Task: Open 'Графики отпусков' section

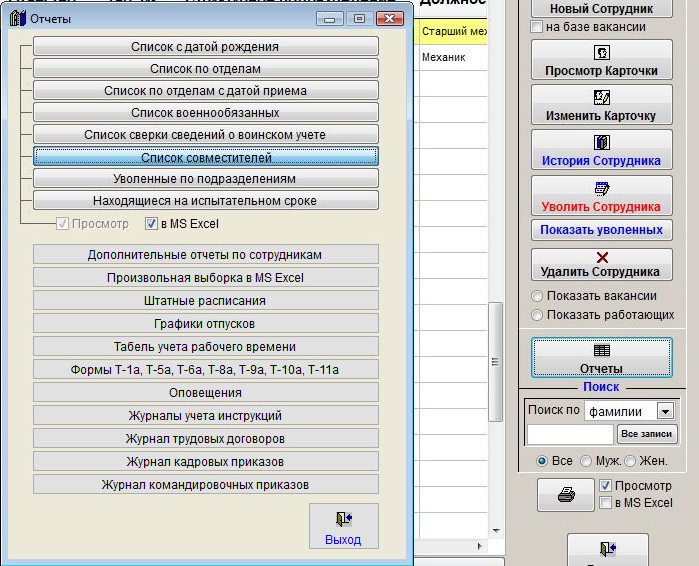Action: coord(206,324)
